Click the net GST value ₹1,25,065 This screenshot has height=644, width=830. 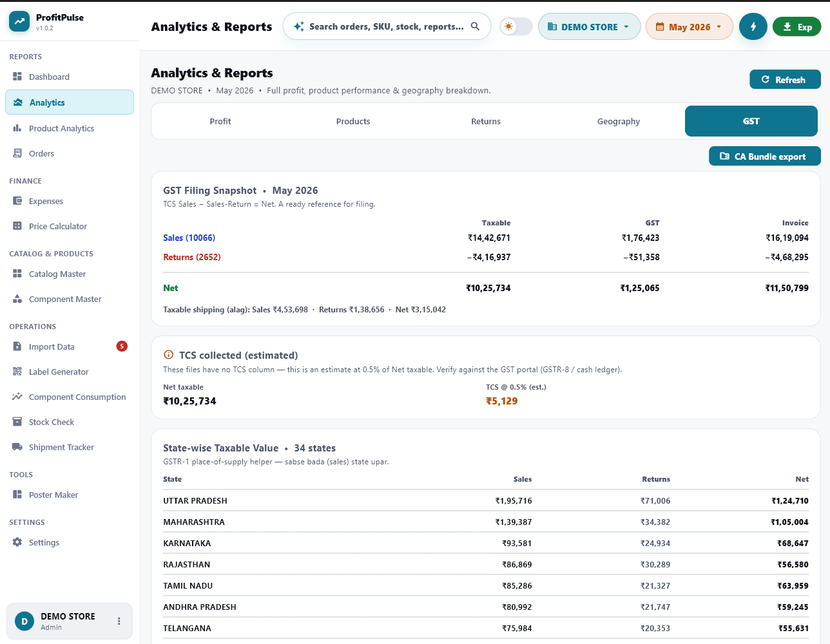tap(640, 288)
